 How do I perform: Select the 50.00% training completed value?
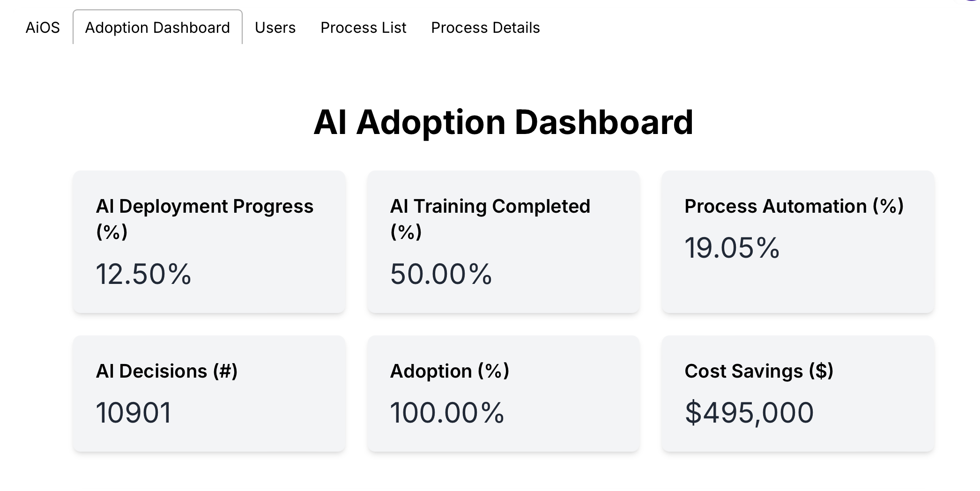tap(441, 274)
